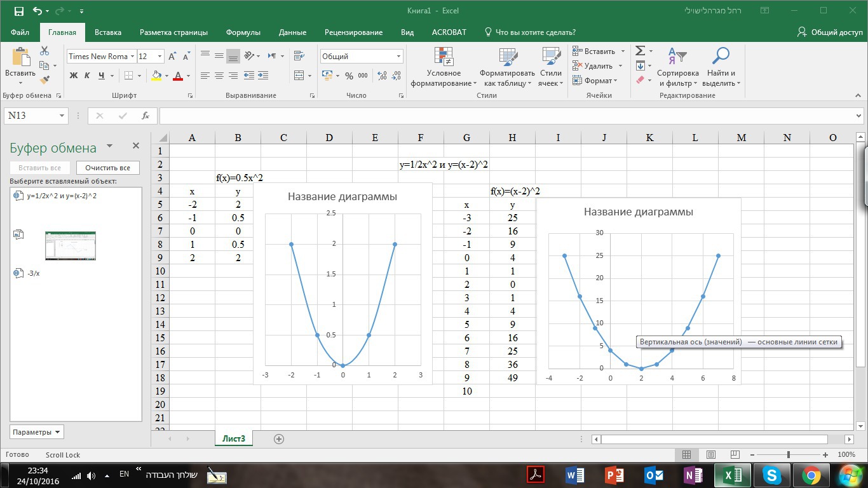The width and height of the screenshot is (868, 488).
Task: Switch to Формулы ribbon tab
Action: pos(243,32)
